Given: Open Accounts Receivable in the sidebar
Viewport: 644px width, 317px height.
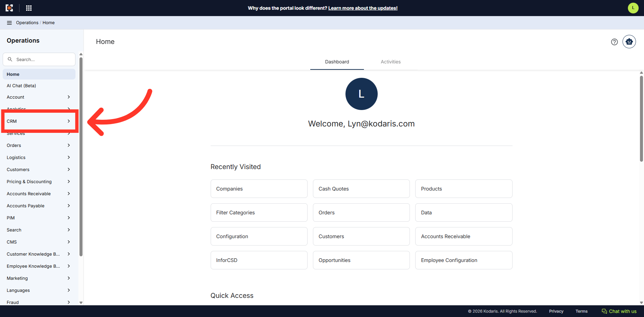Looking at the screenshot, I should click(x=39, y=194).
